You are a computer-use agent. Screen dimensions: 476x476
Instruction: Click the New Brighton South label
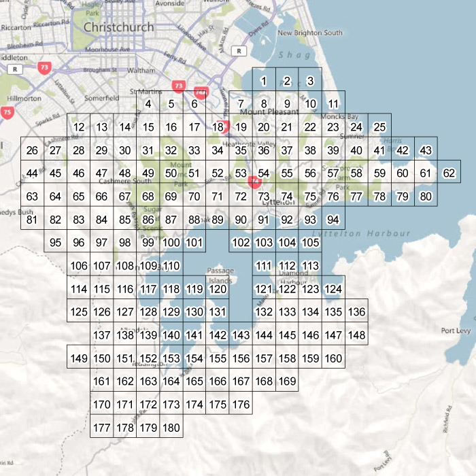310,33
